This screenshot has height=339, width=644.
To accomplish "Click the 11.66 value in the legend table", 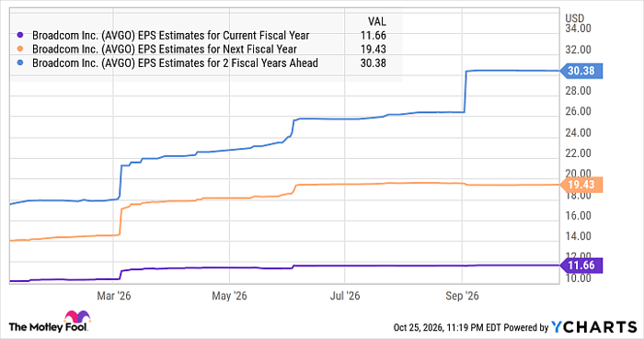I will pos(374,36).
